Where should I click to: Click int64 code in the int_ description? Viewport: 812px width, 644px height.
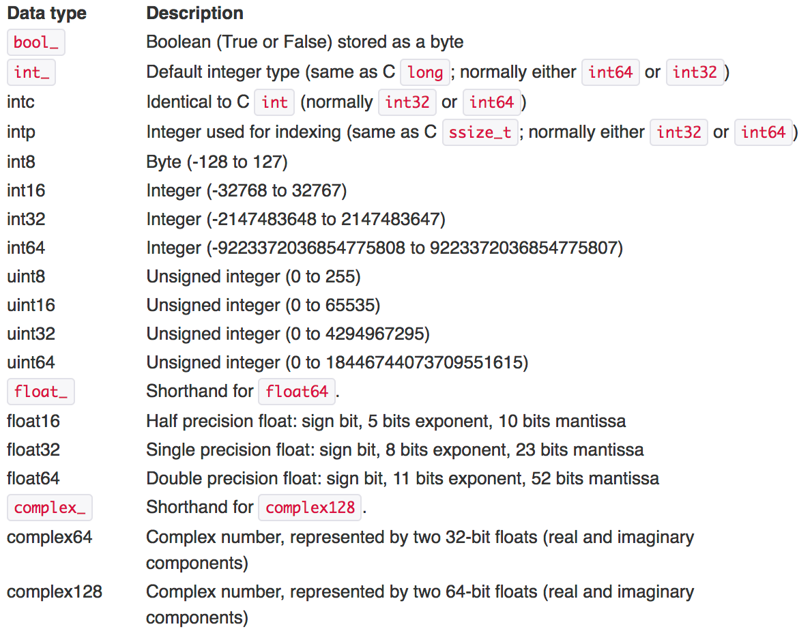[610, 72]
